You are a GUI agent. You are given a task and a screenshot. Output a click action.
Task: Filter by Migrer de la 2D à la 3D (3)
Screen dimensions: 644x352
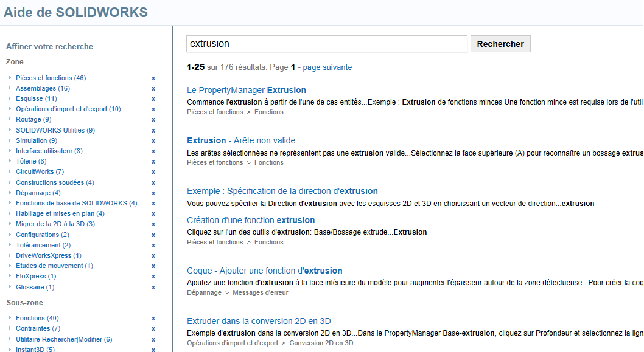pyautogui.click(x=55, y=224)
